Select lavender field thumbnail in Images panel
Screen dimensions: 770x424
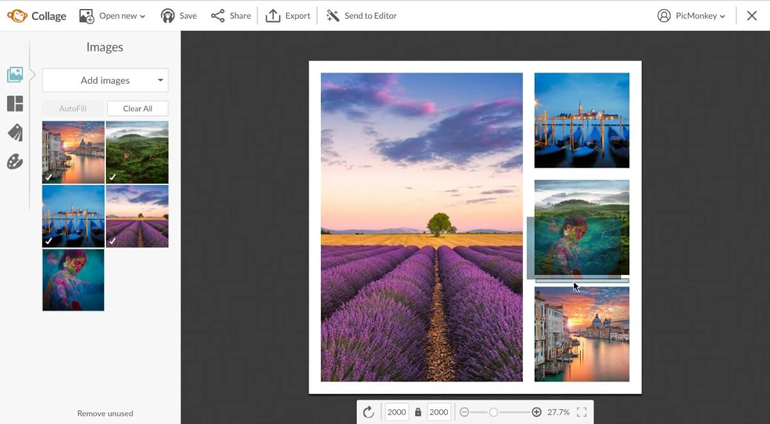click(x=138, y=216)
